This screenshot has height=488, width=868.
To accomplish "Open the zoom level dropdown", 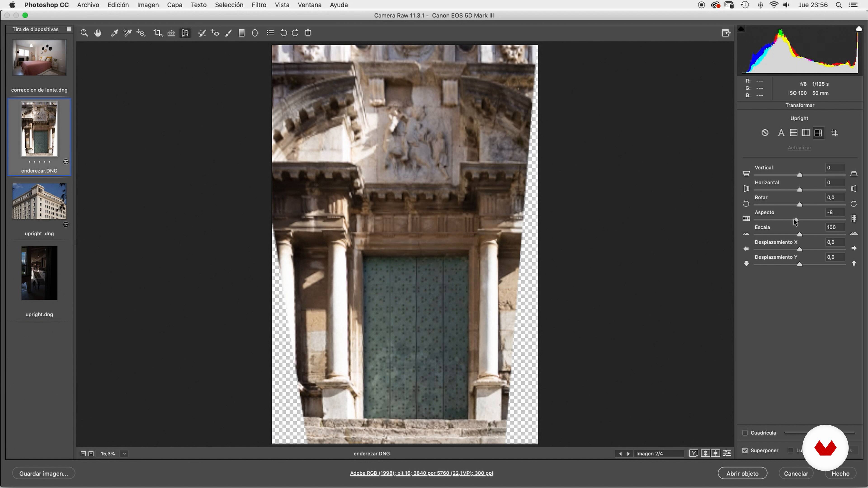I will [x=124, y=454].
